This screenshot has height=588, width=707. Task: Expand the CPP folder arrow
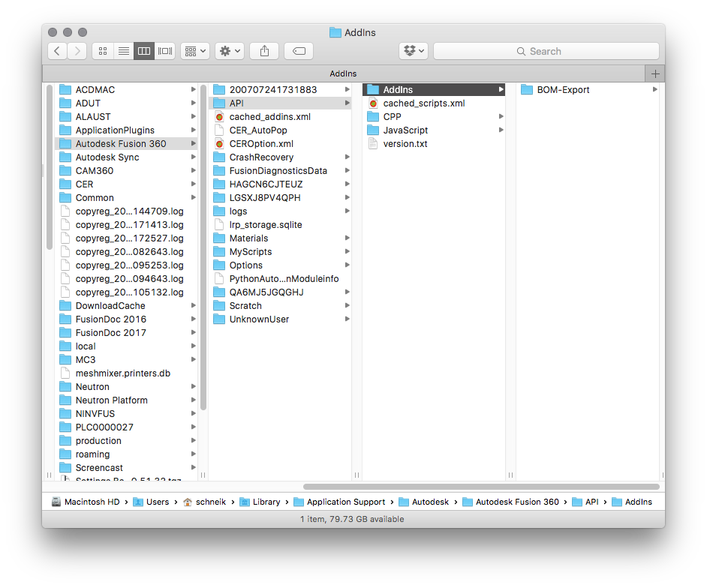click(x=501, y=117)
